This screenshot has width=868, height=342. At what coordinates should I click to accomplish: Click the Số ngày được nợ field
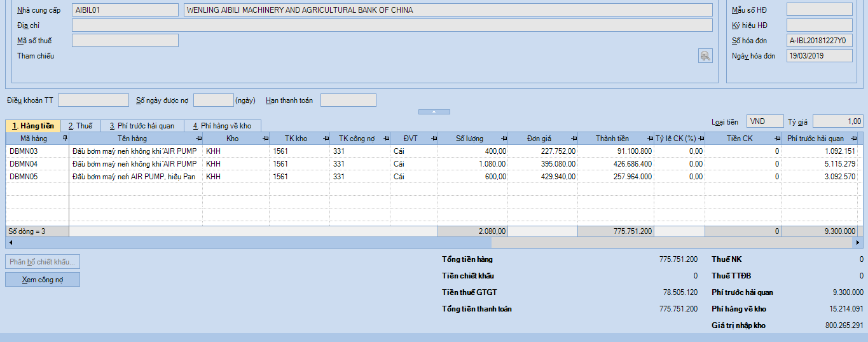coord(214,100)
